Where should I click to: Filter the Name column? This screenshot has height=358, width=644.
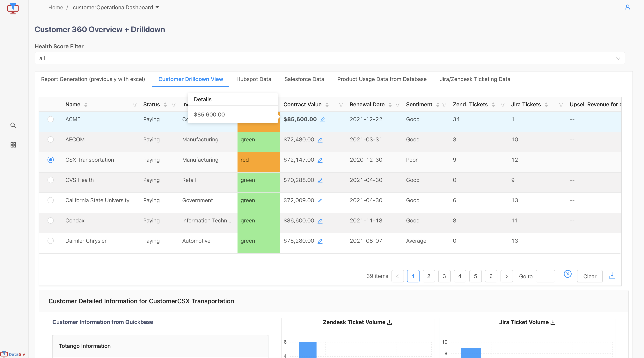pyautogui.click(x=135, y=105)
